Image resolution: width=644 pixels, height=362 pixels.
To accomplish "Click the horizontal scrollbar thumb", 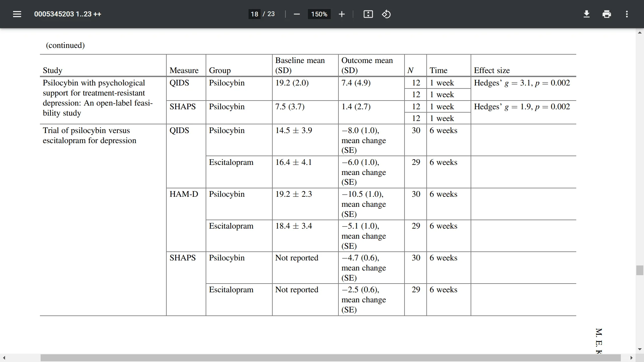I will tap(330, 358).
